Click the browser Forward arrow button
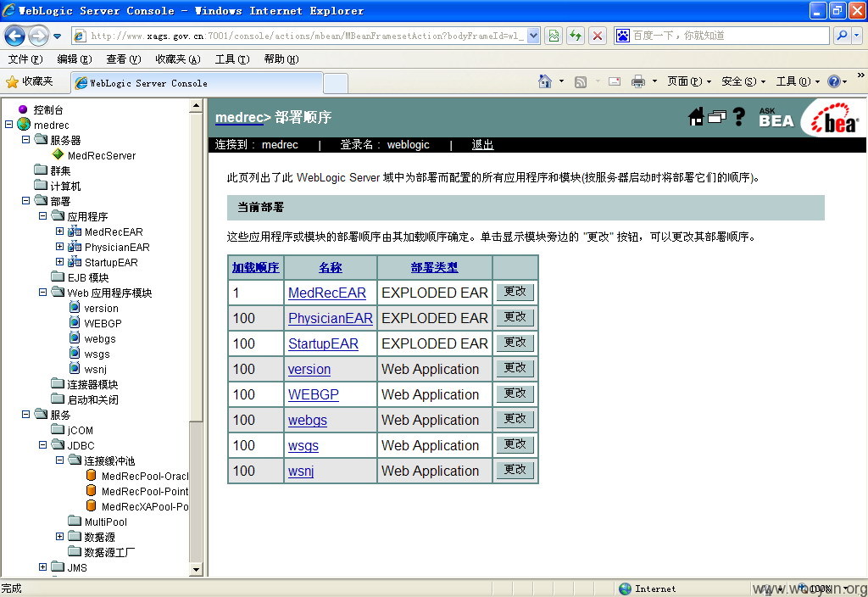The height and width of the screenshot is (597, 868). point(39,36)
